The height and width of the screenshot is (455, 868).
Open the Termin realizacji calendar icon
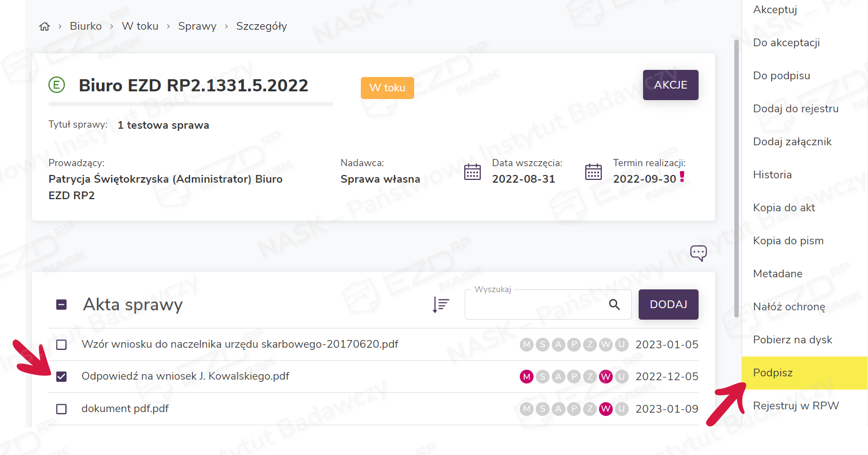[593, 172]
